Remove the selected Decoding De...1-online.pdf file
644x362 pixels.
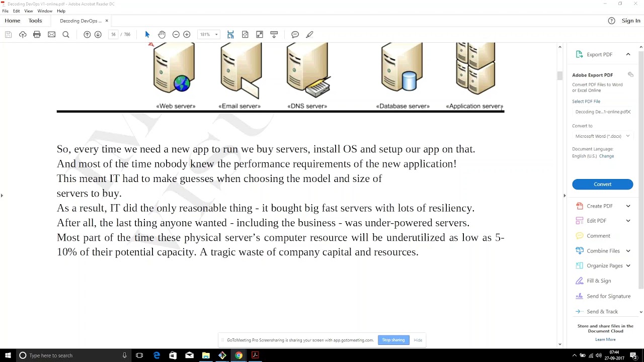click(628, 112)
